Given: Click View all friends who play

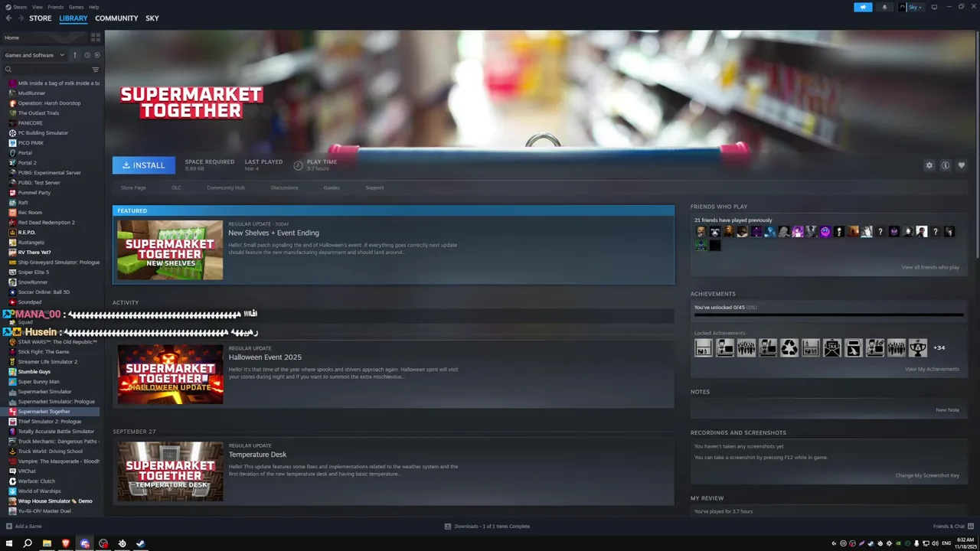Looking at the screenshot, I should click(930, 267).
